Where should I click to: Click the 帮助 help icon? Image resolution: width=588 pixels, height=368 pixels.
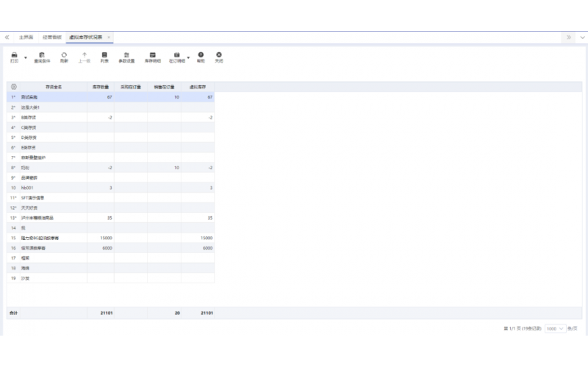[x=201, y=55]
